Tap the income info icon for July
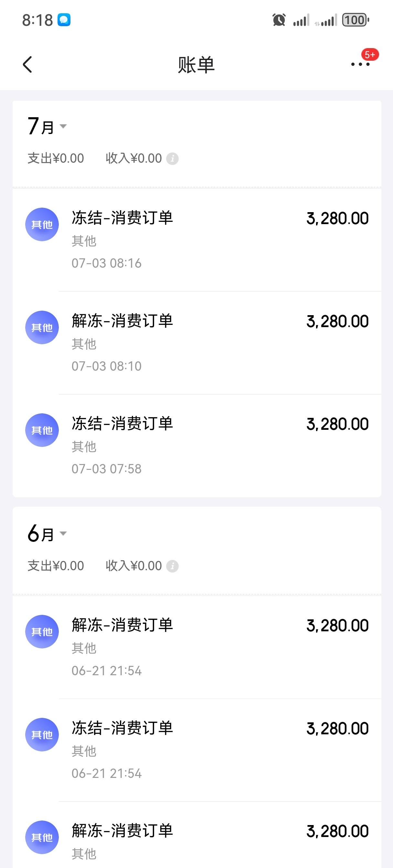This screenshot has width=393, height=868. coord(172,158)
